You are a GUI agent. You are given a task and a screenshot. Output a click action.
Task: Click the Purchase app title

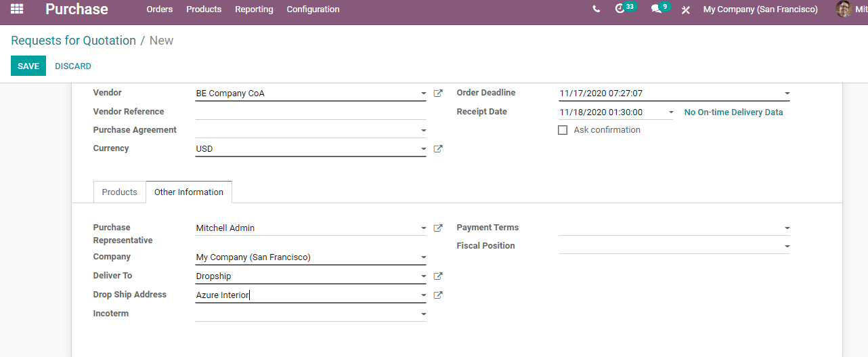click(77, 9)
